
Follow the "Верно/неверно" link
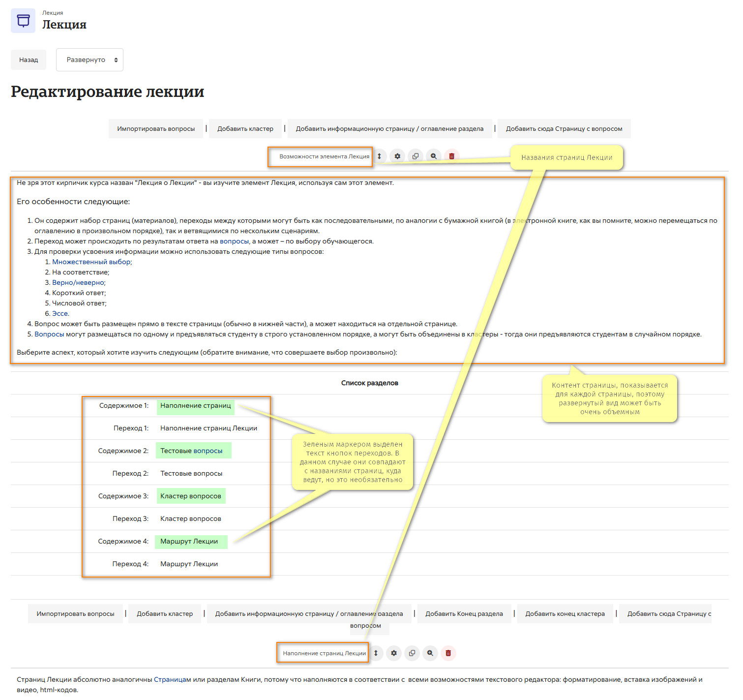tap(78, 283)
